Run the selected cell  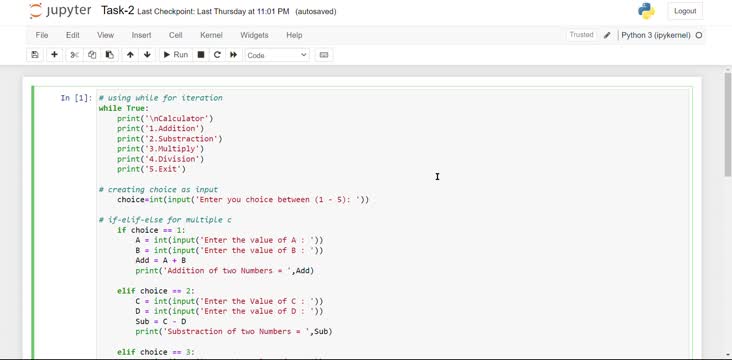click(x=176, y=55)
